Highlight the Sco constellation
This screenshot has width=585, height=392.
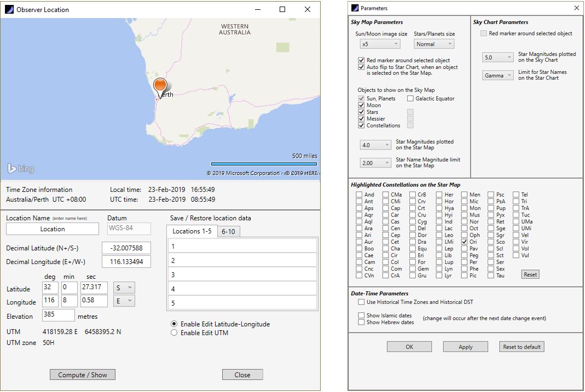(491, 242)
